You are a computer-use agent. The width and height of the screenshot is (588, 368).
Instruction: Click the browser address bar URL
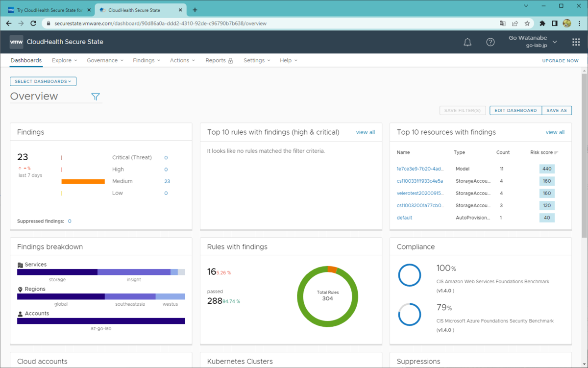pos(160,23)
